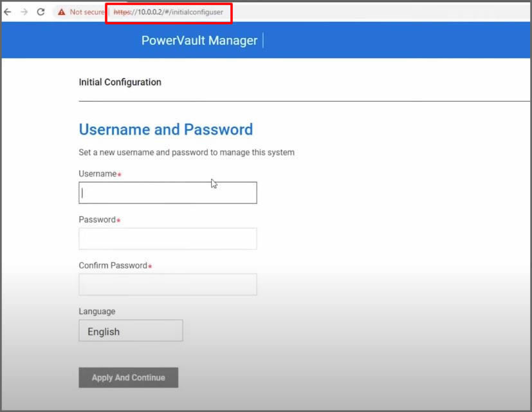Screen dimensions: 532x412
Task: Click the browser forward arrow
Action: [x=24, y=12]
